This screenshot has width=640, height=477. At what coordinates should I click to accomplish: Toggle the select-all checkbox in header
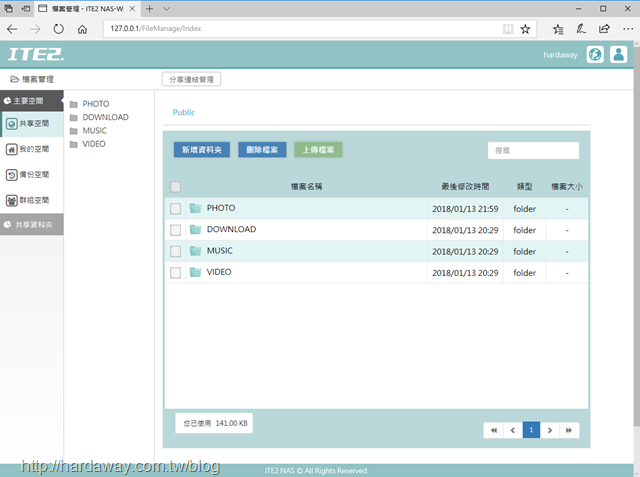click(x=176, y=187)
